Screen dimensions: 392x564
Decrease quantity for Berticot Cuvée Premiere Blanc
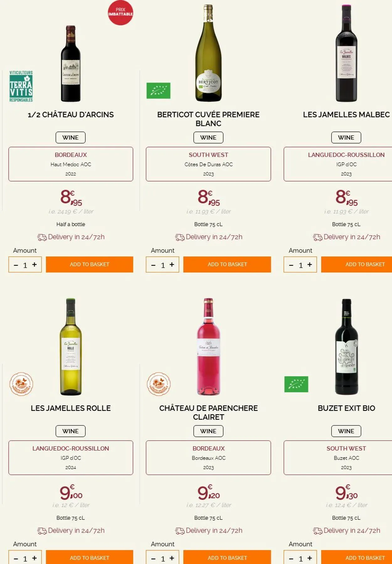(x=153, y=265)
